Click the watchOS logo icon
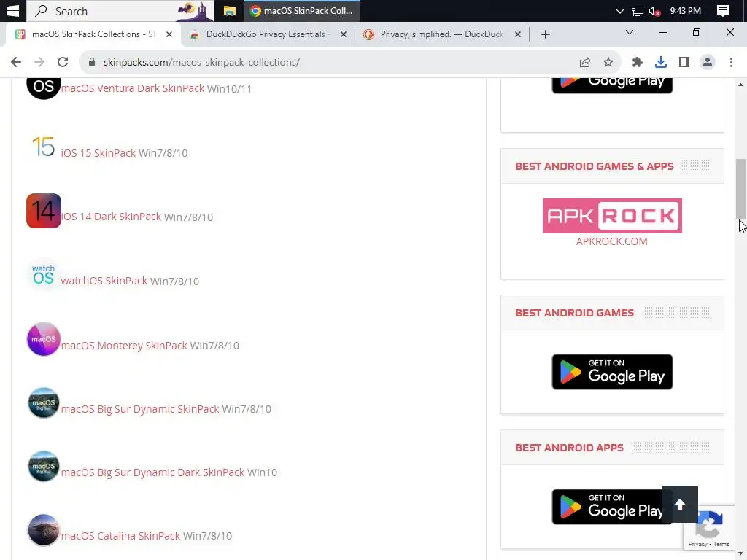The width and height of the screenshot is (747, 560). pyautogui.click(x=43, y=275)
